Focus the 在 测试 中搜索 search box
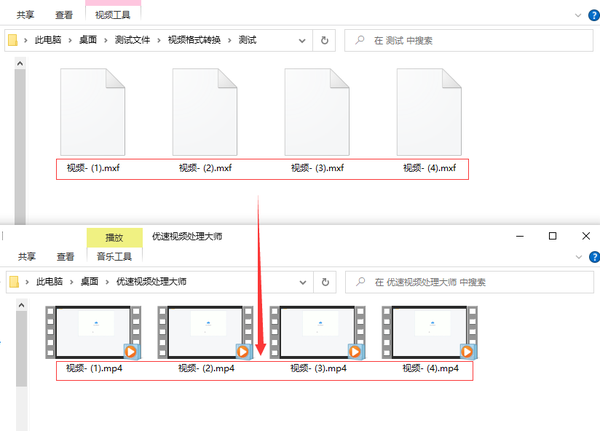Image resolution: width=600 pixels, height=431 pixels. click(469, 40)
